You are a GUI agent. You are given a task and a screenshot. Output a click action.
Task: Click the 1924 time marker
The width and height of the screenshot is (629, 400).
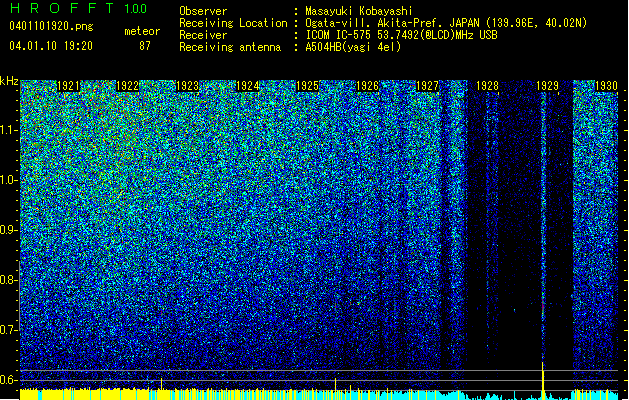[248, 86]
